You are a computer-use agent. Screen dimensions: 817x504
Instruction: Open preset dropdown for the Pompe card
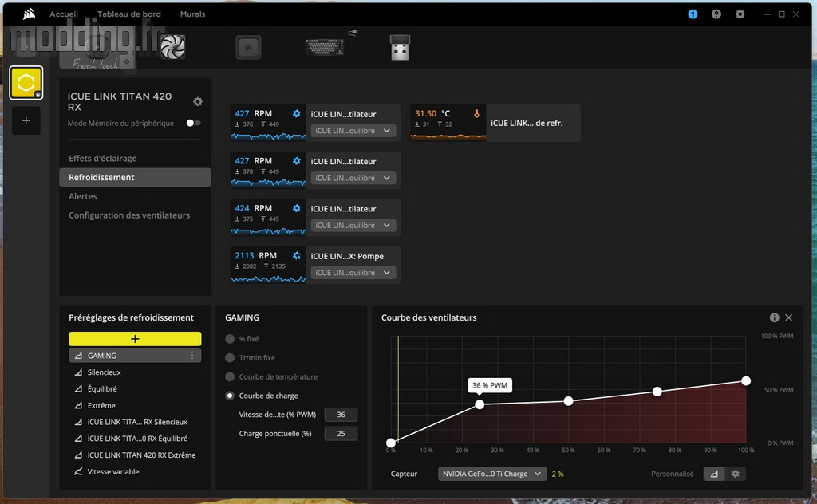click(353, 273)
